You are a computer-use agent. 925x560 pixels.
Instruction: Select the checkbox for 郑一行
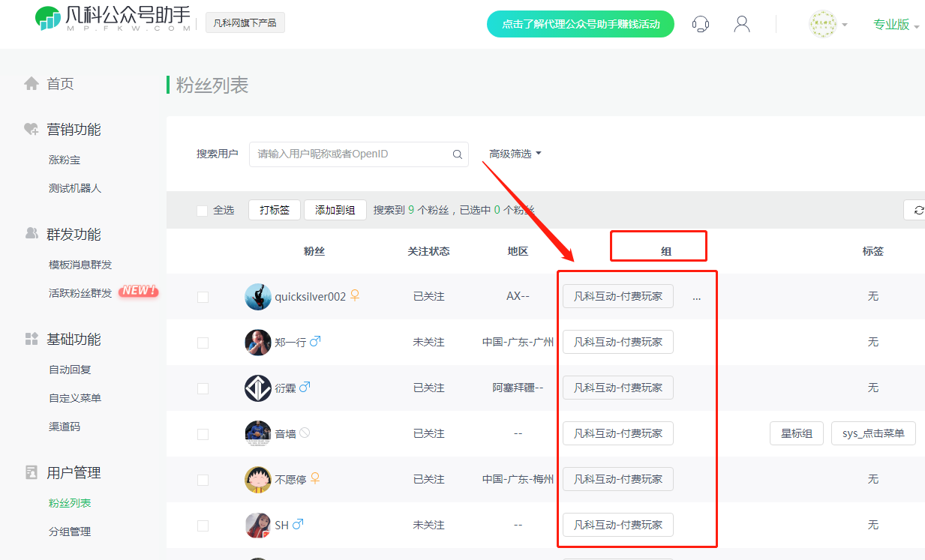(203, 343)
